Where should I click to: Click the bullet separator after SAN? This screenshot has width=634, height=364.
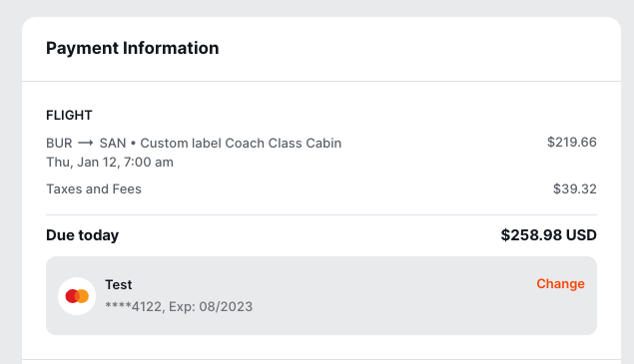tap(133, 144)
